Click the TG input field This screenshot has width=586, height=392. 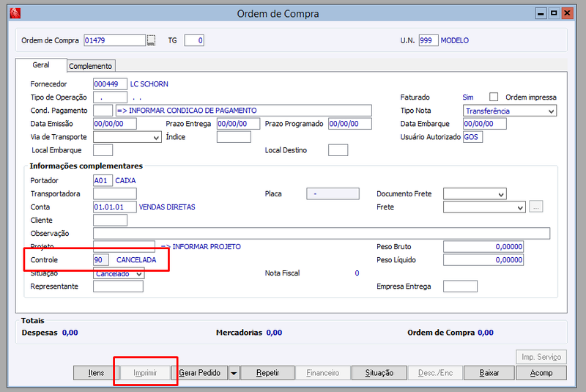point(194,40)
